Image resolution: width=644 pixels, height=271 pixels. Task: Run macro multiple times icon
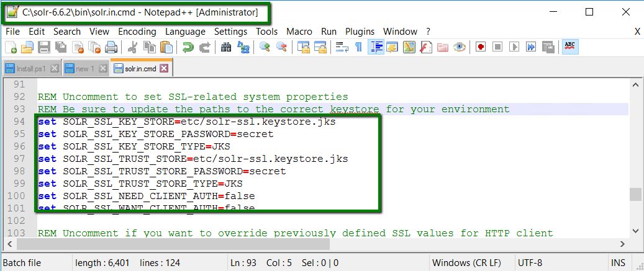click(531, 47)
